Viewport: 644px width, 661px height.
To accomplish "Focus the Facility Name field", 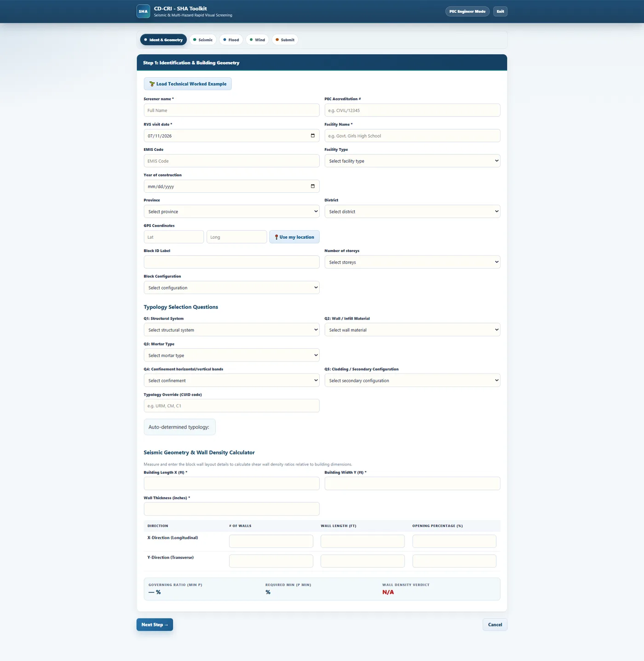I will (x=412, y=136).
